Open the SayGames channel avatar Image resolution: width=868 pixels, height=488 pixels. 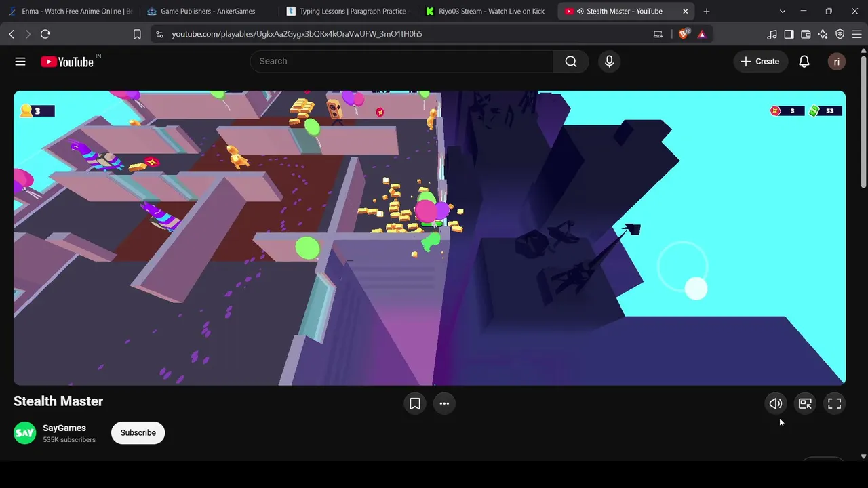coord(25,433)
